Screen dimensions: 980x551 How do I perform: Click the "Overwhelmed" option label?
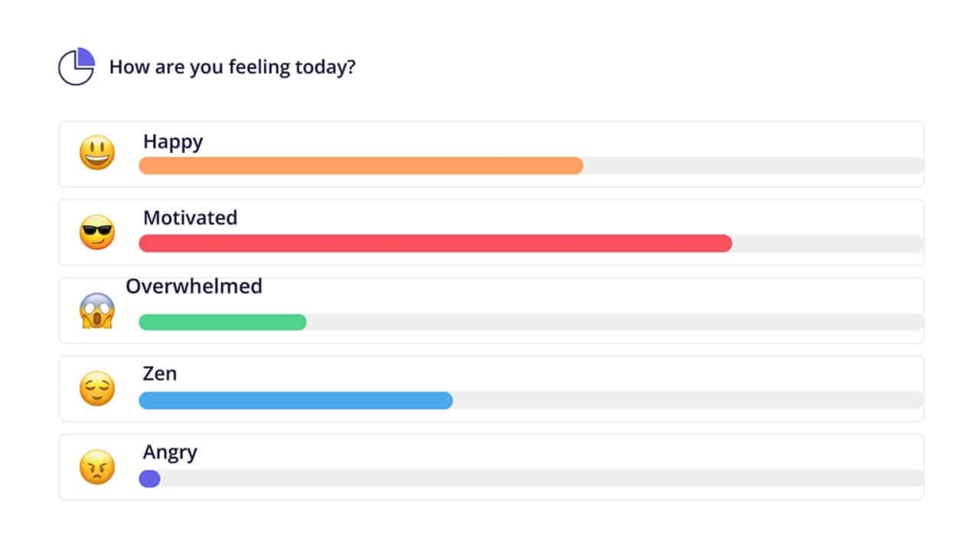pos(194,286)
